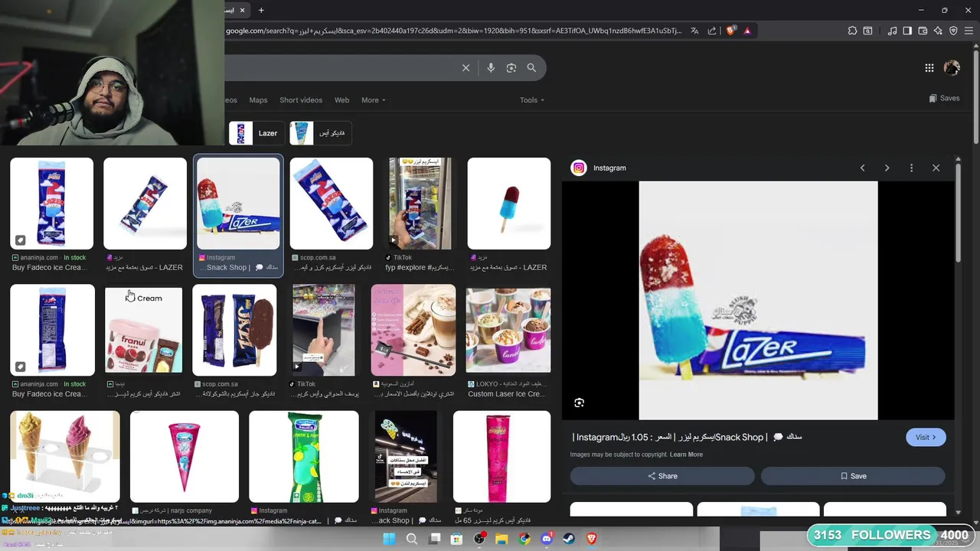Click the magnifier search button
This screenshot has width=980, height=551.
point(531,68)
